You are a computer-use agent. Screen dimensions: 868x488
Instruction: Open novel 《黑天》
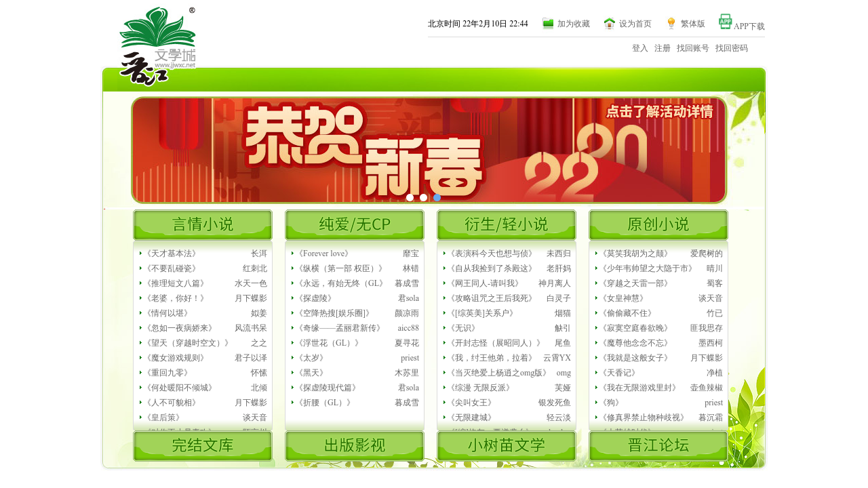(310, 373)
